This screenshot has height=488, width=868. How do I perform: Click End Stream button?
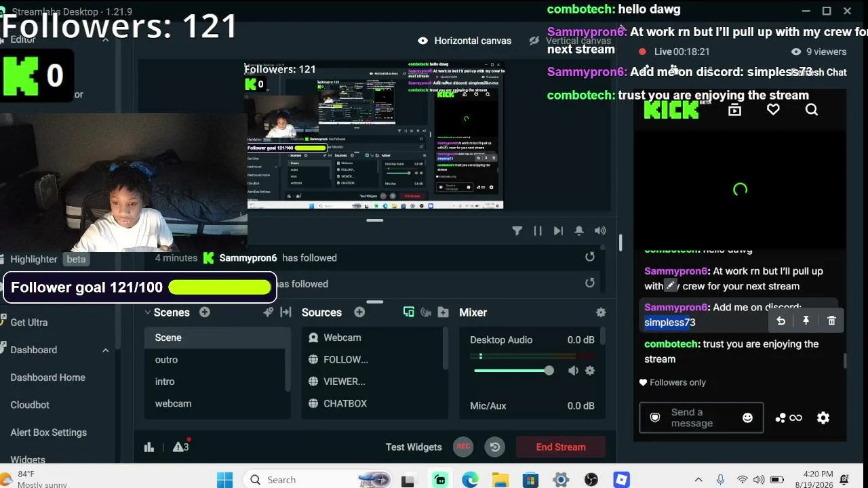click(561, 447)
